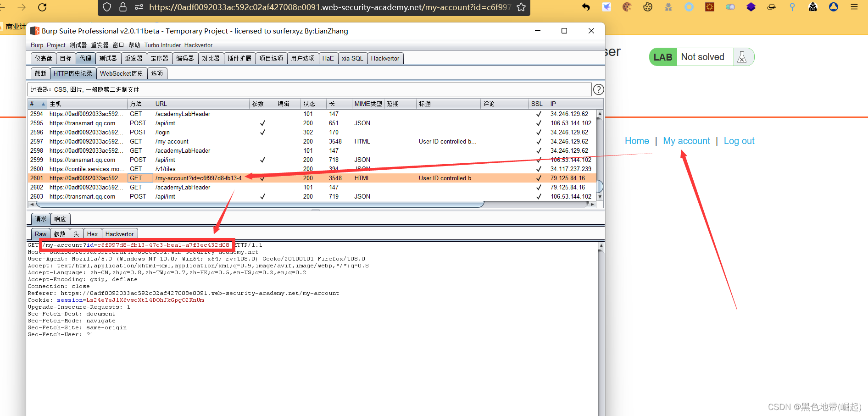The width and height of the screenshot is (868, 416).
Task: Bookmark this page with the star icon
Action: (521, 7)
